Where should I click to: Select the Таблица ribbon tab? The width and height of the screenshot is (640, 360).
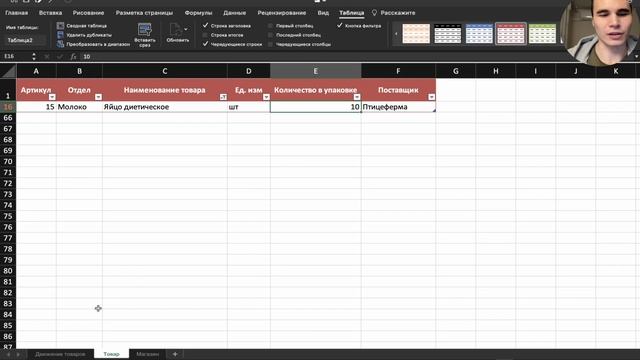coord(351,13)
